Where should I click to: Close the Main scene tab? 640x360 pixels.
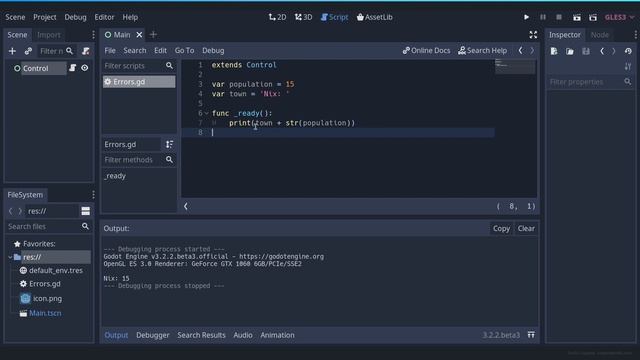tap(139, 35)
